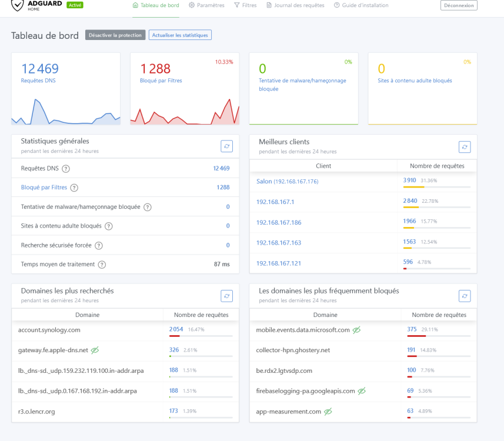Image resolution: width=504 pixels, height=441 pixels.
Task: Open help for malware/hameçonnage bloquée row
Action: coord(148,207)
